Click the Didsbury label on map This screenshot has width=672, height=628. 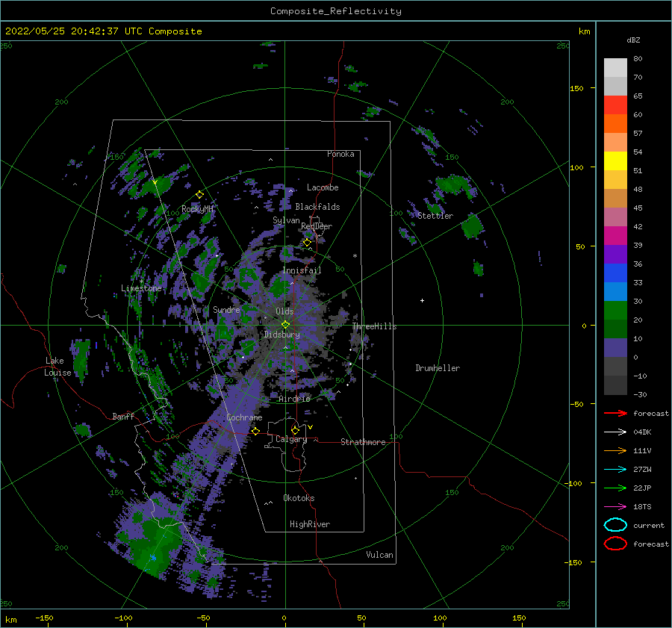(281, 335)
